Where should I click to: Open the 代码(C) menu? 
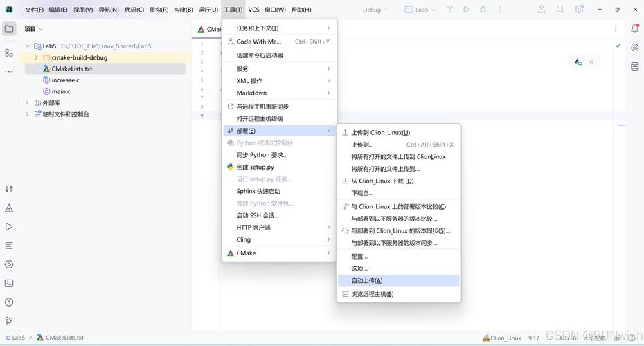134,10
